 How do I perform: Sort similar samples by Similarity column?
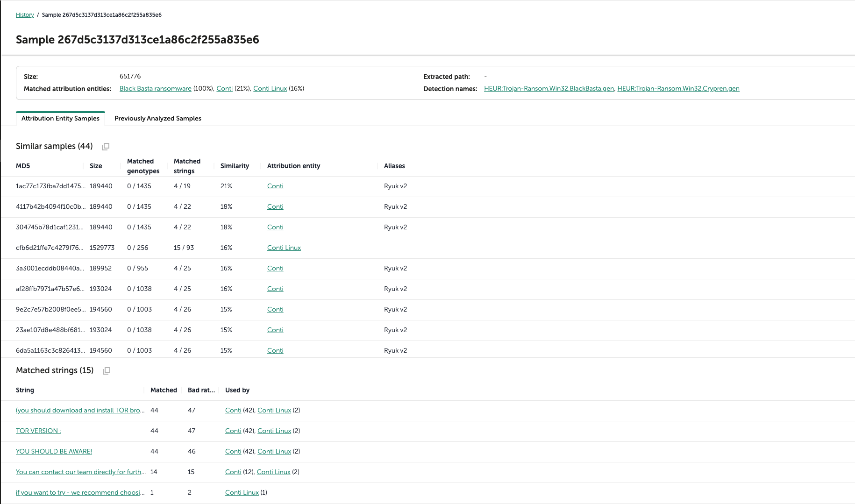235,166
